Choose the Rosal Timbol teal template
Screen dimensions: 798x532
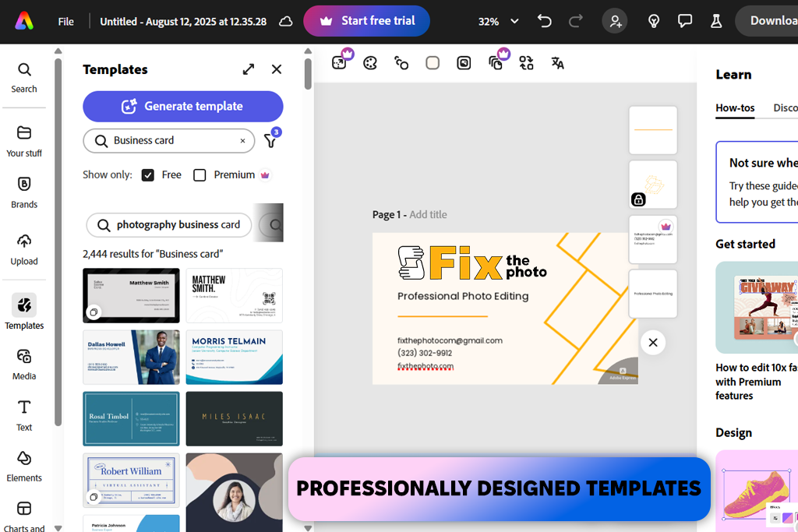131,418
